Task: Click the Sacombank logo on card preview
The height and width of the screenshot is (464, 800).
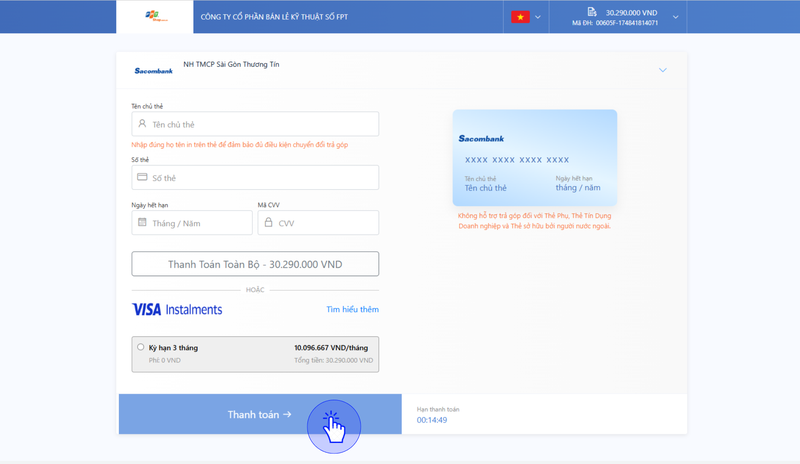Action: 481,138
